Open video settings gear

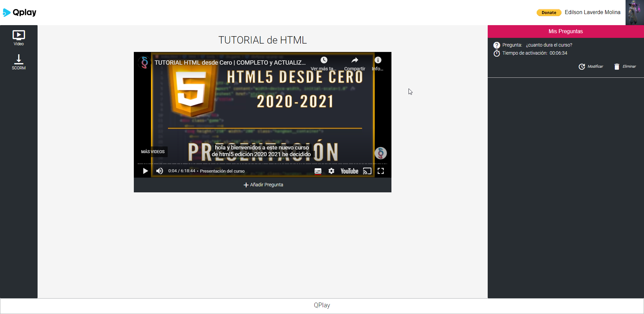click(x=331, y=171)
